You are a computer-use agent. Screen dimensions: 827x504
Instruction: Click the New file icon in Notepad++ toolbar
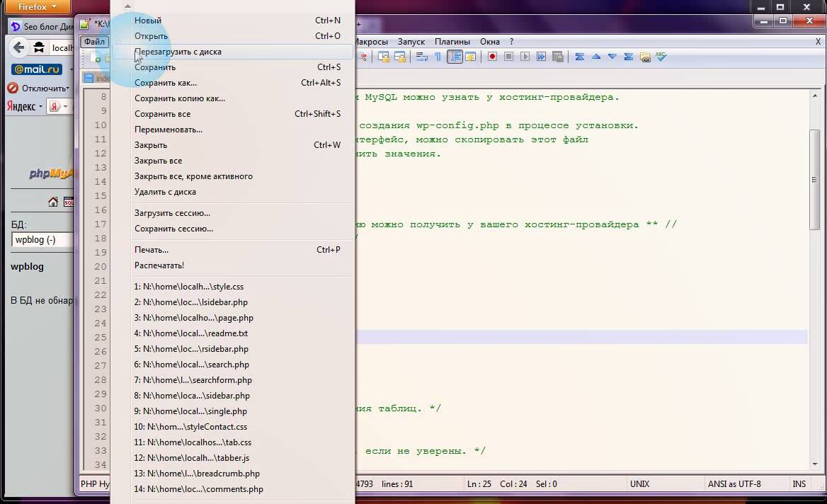coord(96,57)
